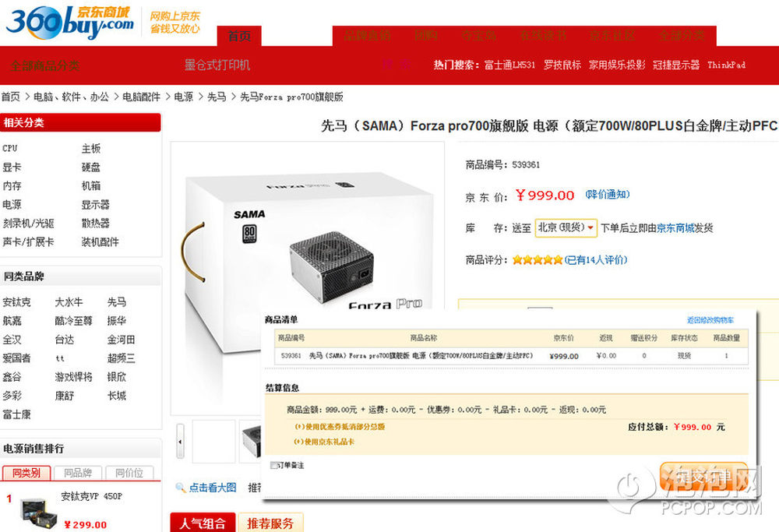Click the second product thumbnail image
The height and width of the screenshot is (532, 779).
pyautogui.click(x=251, y=441)
